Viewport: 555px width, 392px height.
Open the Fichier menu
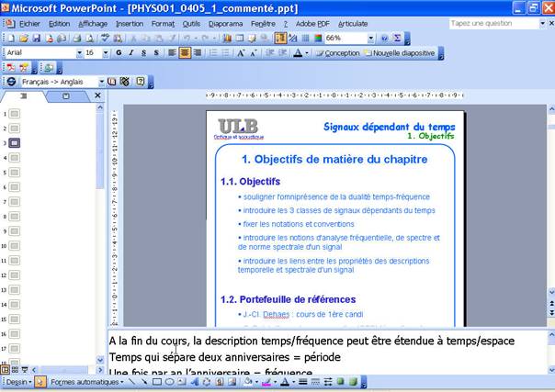click(29, 24)
